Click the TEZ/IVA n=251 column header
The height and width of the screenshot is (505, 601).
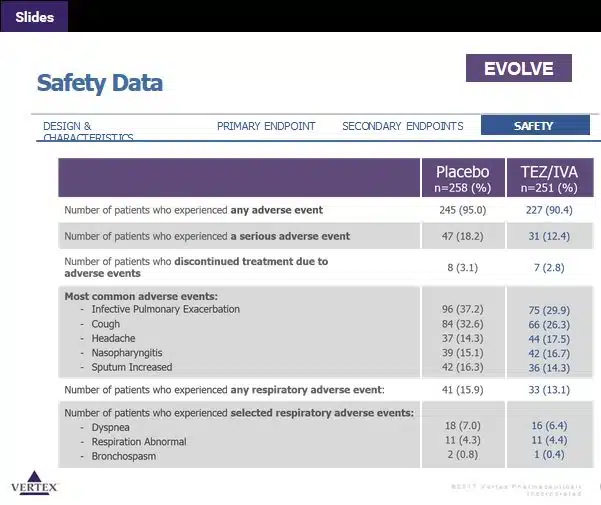point(549,178)
